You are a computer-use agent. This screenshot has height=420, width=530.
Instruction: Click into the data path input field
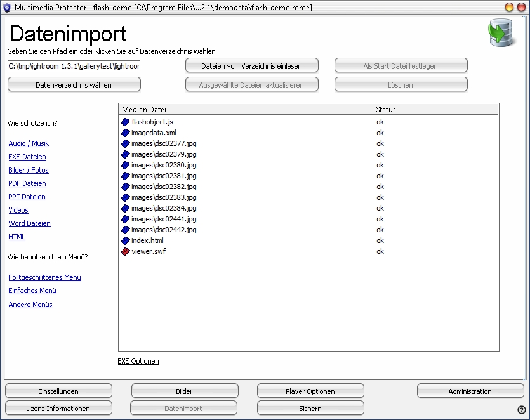pyautogui.click(x=74, y=66)
